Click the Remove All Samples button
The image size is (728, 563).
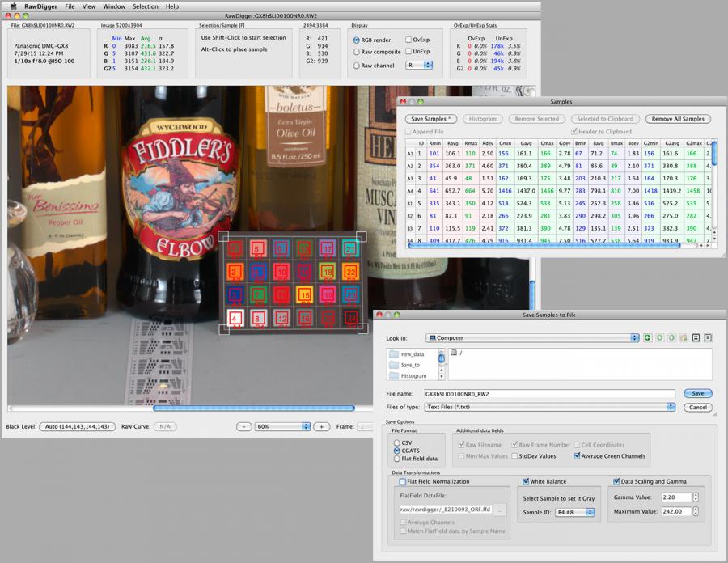pos(678,119)
